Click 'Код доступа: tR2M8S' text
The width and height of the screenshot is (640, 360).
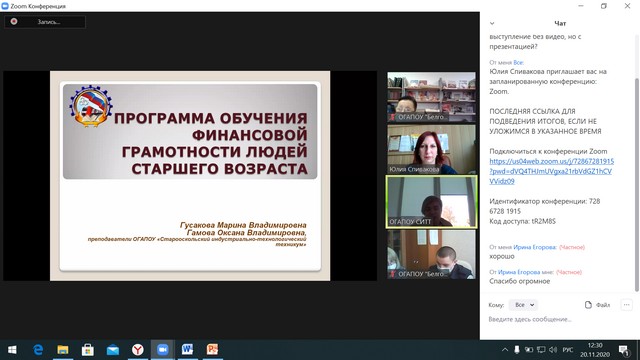click(x=522, y=221)
